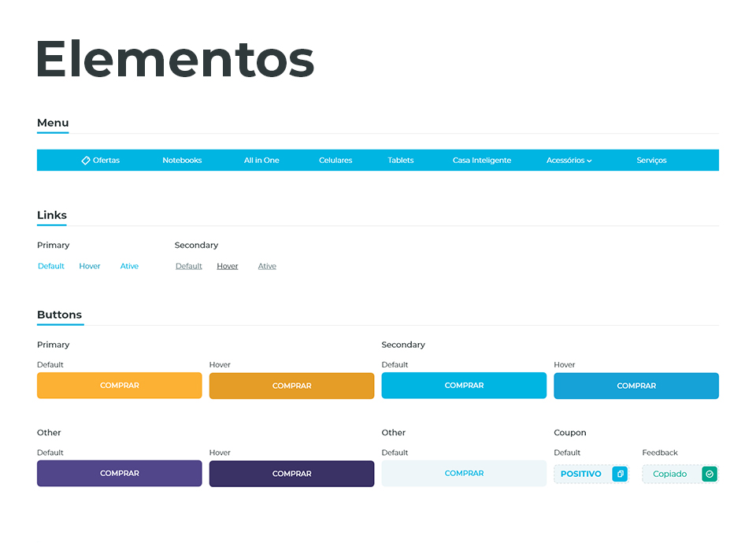Click the Ofertas tag icon in menu
The width and height of the screenshot is (756, 543).
(86, 161)
